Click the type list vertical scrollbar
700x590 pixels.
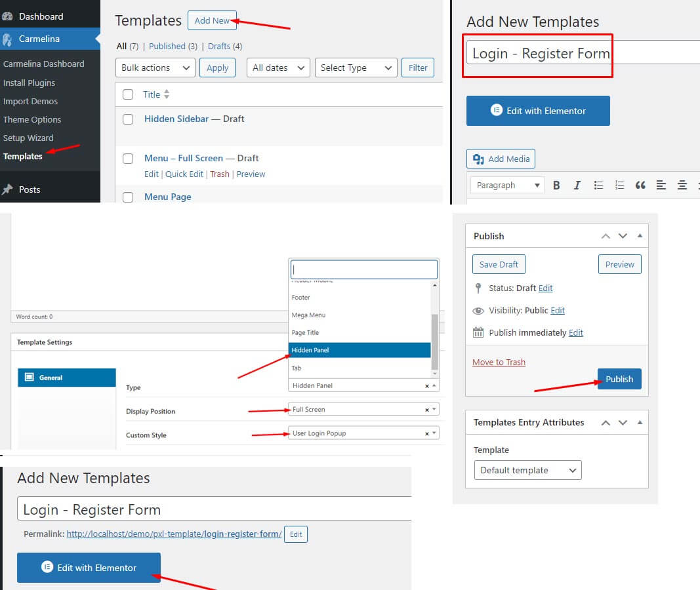(434, 341)
